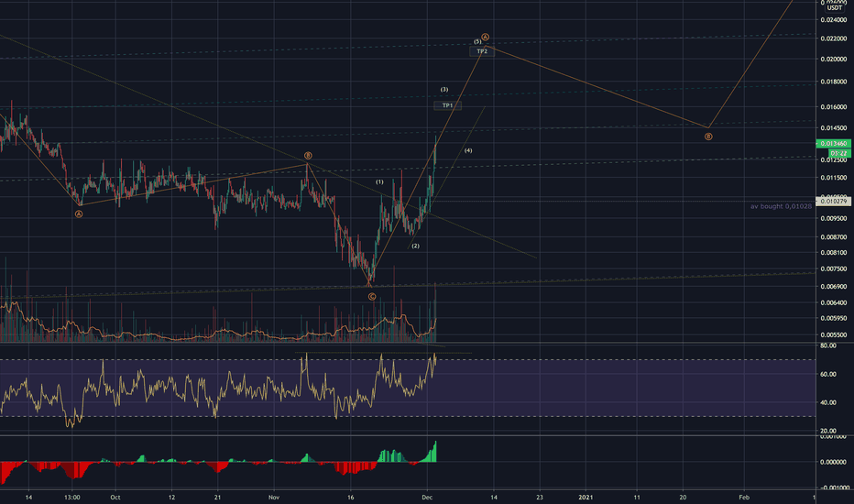Click circled B marker on projected January low
The height and width of the screenshot is (504, 854).
pos(708,137)
